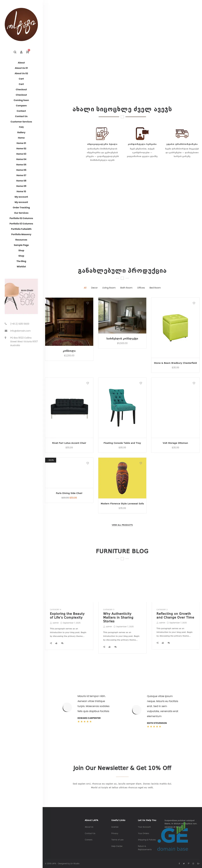Image resolution: width=202 pixels, height=868 pixels.
Task: Click the VIEW ALL PRODUCTS link
Action: [x=122, y=525]
